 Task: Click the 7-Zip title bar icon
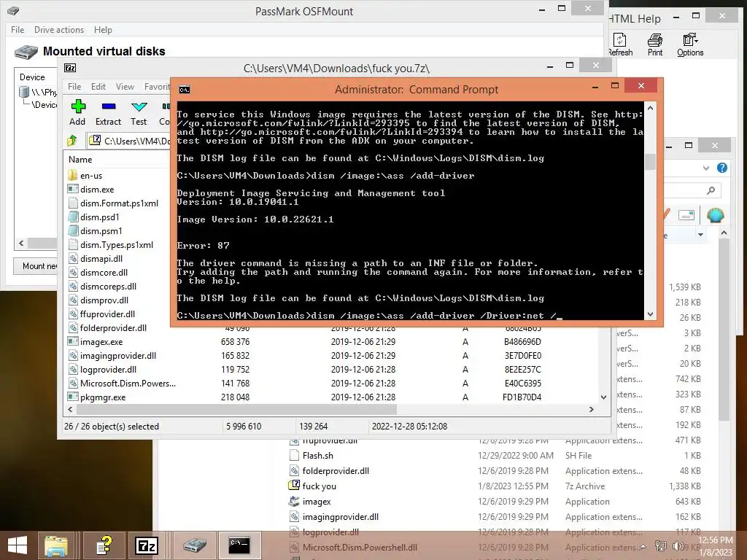(x=70, y=68)
